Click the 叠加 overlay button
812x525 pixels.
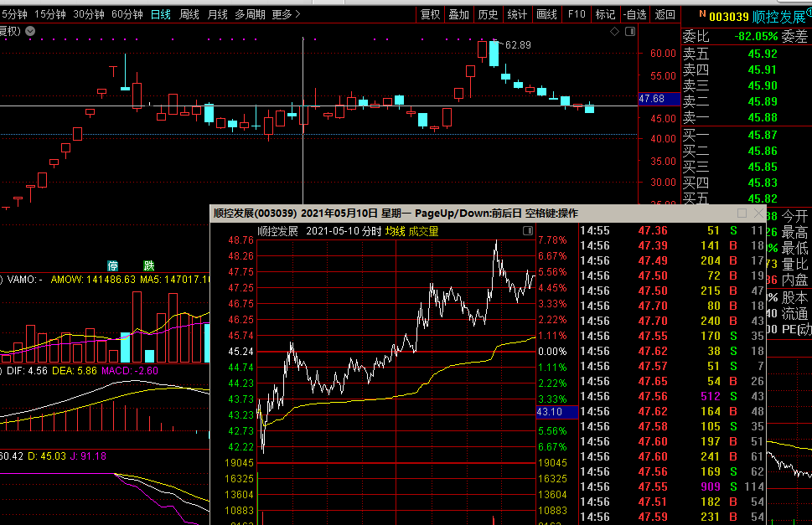(459, 14)
